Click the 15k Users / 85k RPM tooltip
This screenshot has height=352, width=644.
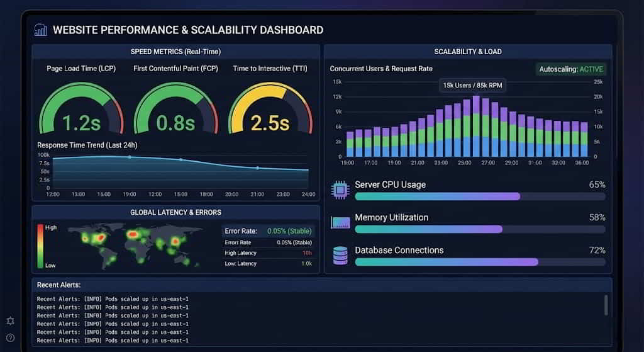click(x=472, y=85)
